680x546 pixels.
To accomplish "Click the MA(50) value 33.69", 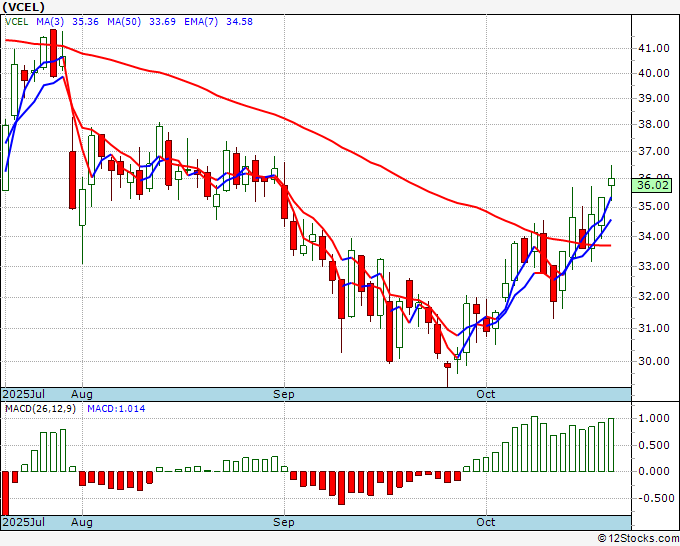I will 162,22.
